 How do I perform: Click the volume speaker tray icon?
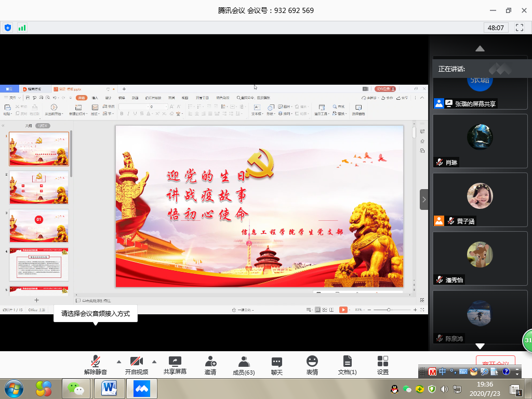(444, 389)
